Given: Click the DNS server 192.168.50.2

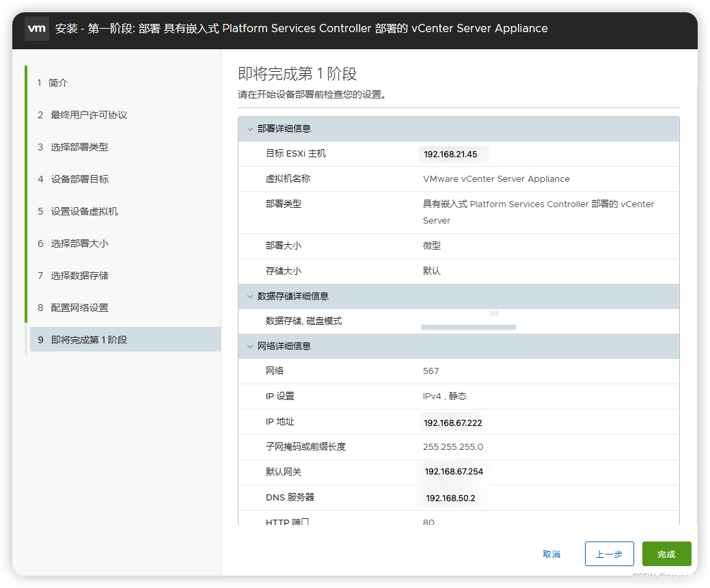Looking at the screenshot, I should tap(450, 498).
